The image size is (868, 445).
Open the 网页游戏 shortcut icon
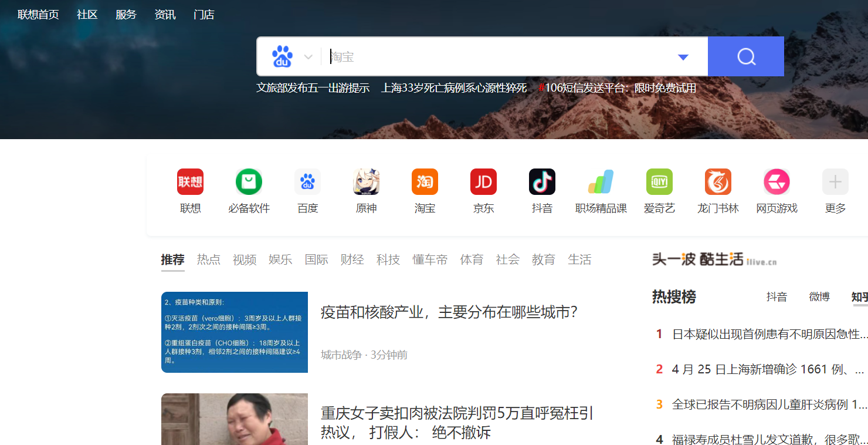point(777,182)
